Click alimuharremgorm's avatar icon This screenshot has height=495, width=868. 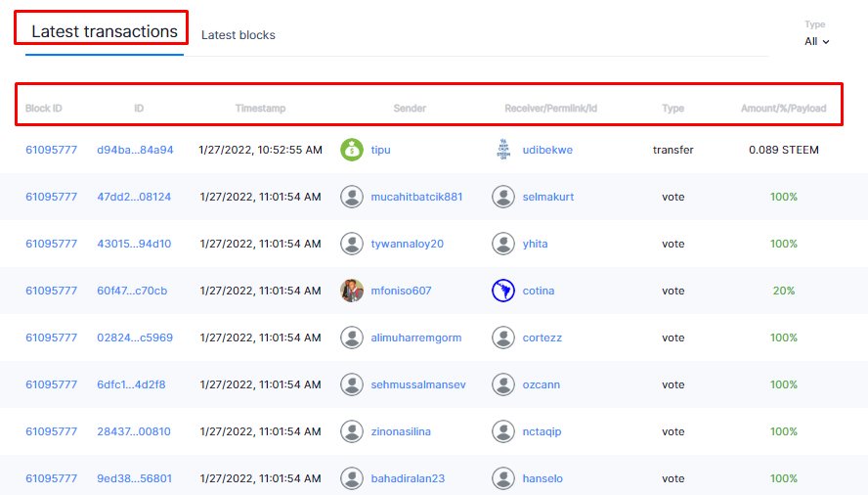pos(352,337)
